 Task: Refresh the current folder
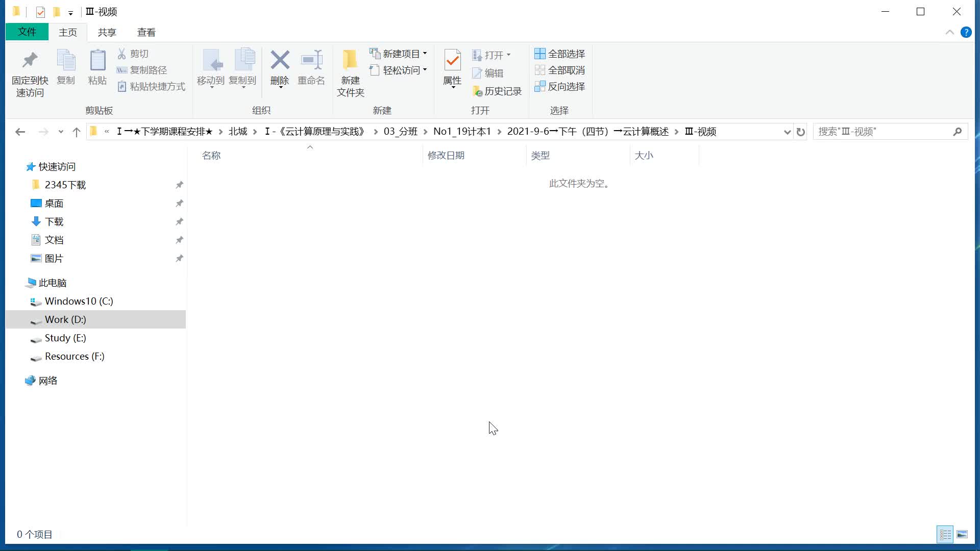pyautogui.click(x=801, y=132)
